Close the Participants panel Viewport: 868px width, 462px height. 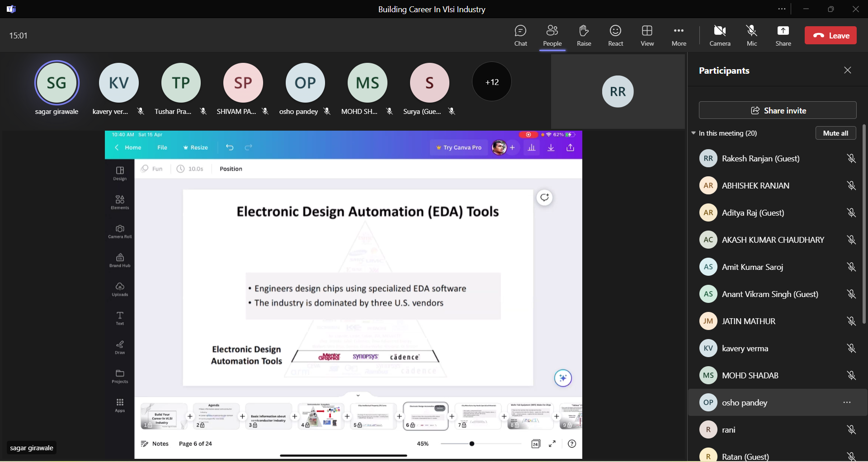(x=847, y=70)
